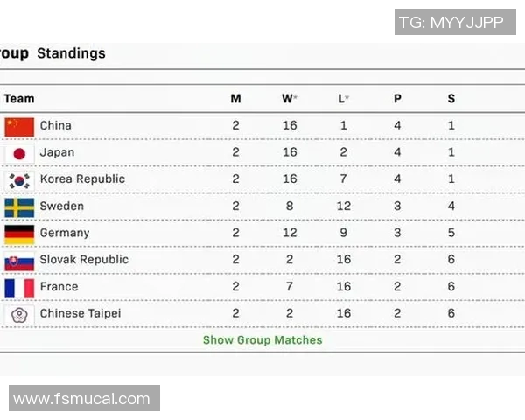Sort by the M column header
This screenshot has height=420, width=525.
point(235,99)
